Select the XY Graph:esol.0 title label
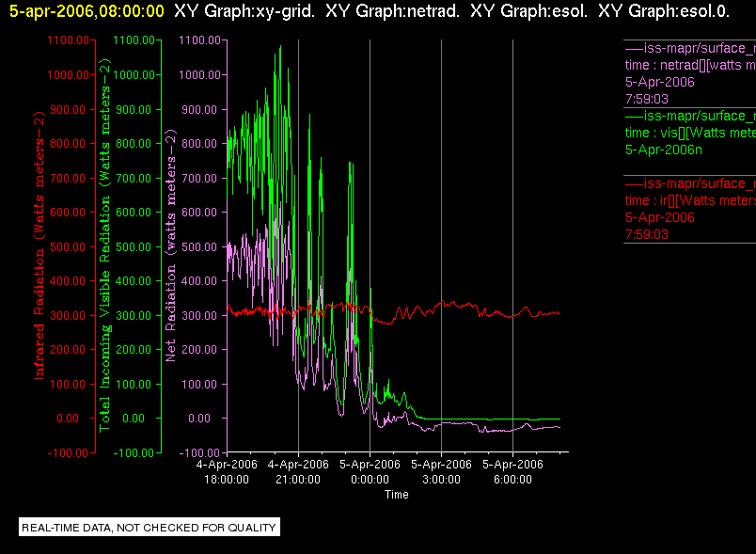Viewport: 756px width, 554px height. [x=664, y=10]
